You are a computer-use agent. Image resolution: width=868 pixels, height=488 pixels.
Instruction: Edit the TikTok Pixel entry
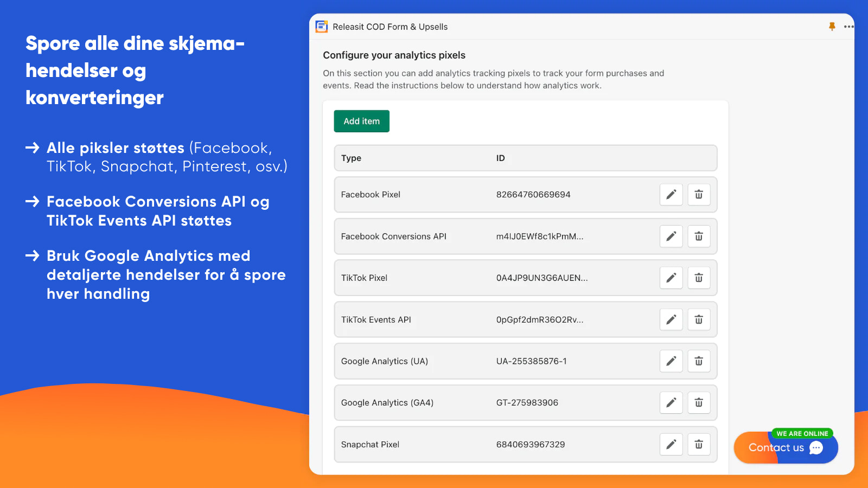point(671,278)
